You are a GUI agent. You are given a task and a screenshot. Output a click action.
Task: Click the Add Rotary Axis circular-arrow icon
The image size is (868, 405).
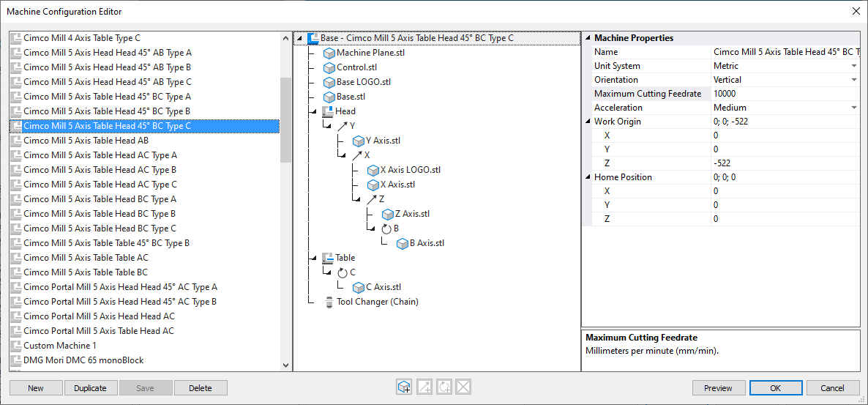(444, 387)
